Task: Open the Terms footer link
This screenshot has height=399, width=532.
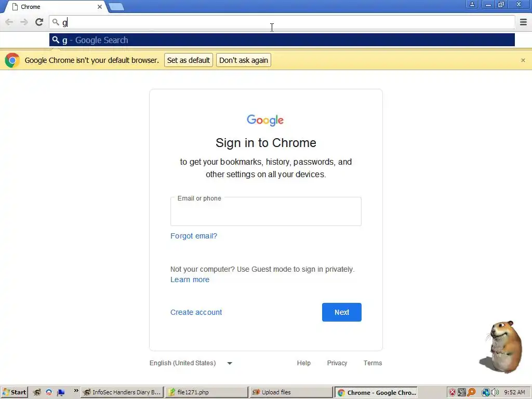Action: coord(373,363)
